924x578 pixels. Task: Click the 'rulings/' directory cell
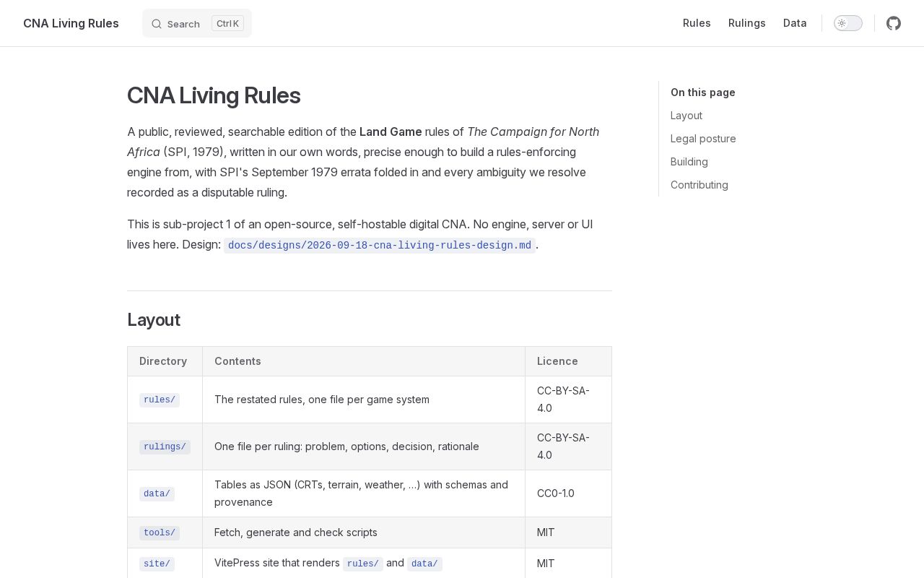(x=165, y=447)
